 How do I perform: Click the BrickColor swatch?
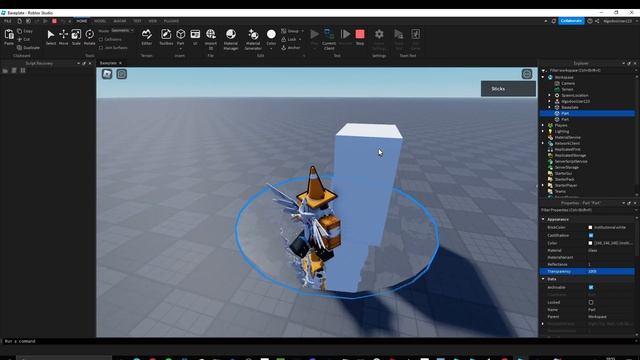point(590,227)
